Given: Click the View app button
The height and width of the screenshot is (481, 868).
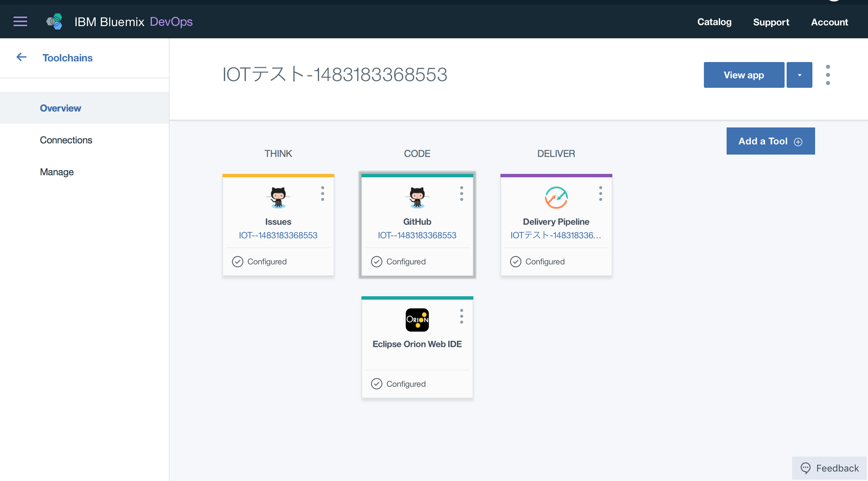Looking at the screenshot, I should (744, 75).
